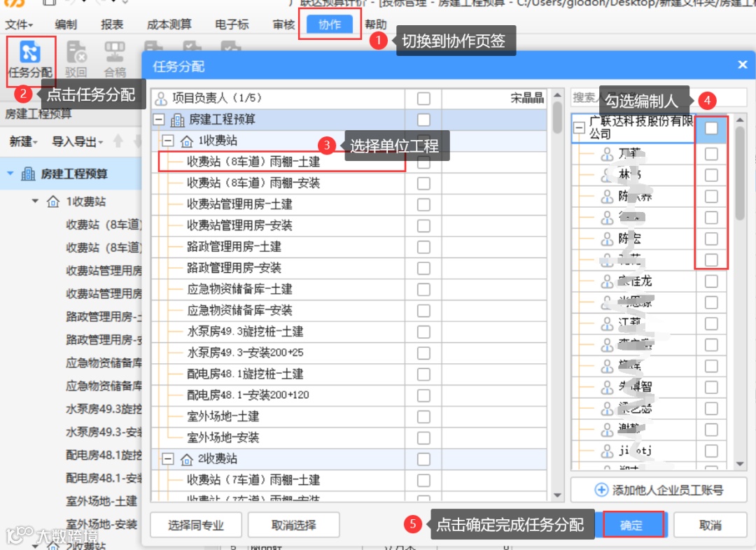
Task: Open the 导入导出 dropdown
Action: pyautogui.click(x=78, y=142)
